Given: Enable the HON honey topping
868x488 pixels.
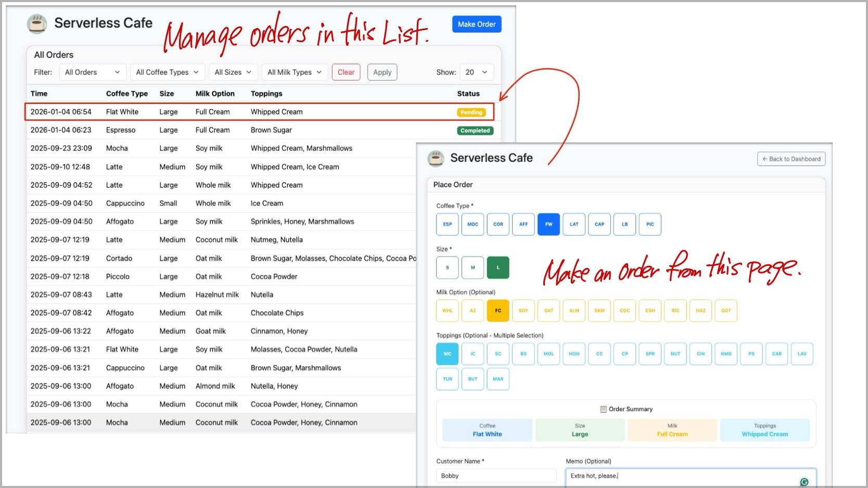Looking at the screenshot, I should click(x=574, y=354).
